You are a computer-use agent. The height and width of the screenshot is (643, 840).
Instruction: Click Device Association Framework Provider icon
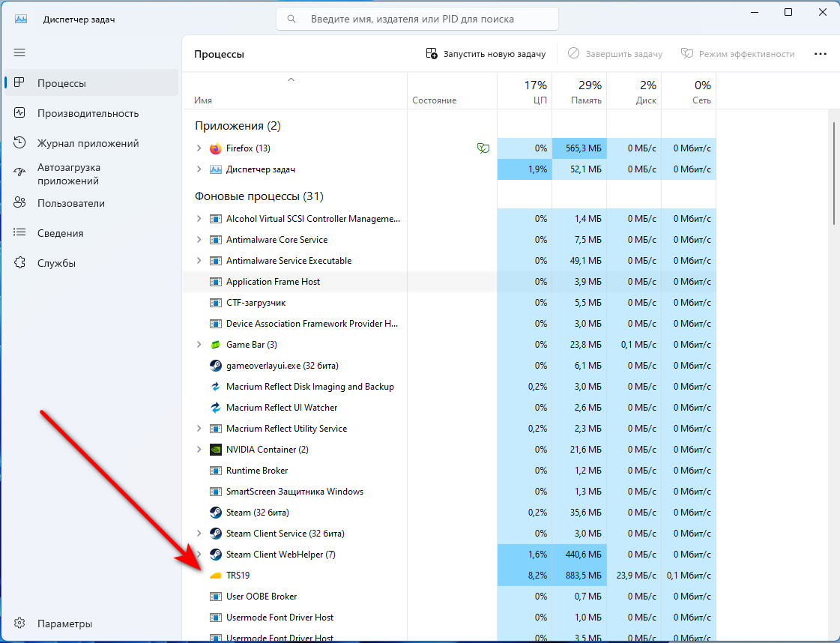(x=215, y=324)
